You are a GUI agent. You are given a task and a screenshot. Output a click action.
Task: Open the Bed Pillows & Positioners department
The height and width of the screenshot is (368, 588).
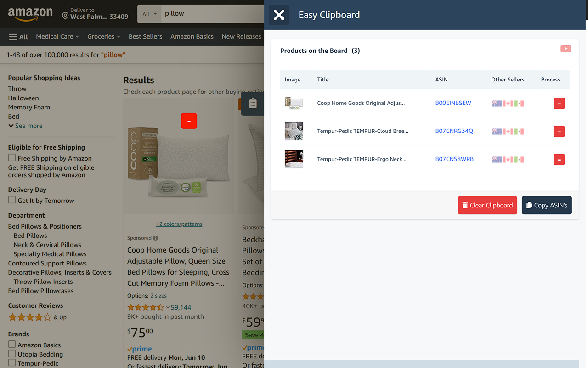[45, 226]
